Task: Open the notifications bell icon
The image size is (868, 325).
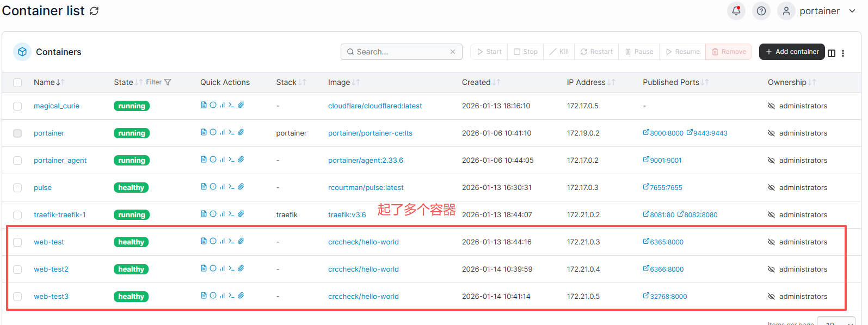Action: [736, 11]
